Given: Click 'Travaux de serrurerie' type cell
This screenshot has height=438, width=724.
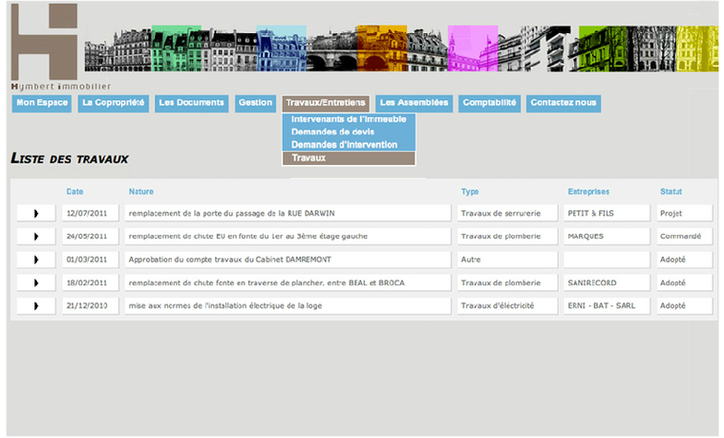Looking at the screenshot, I should [507, 213].
